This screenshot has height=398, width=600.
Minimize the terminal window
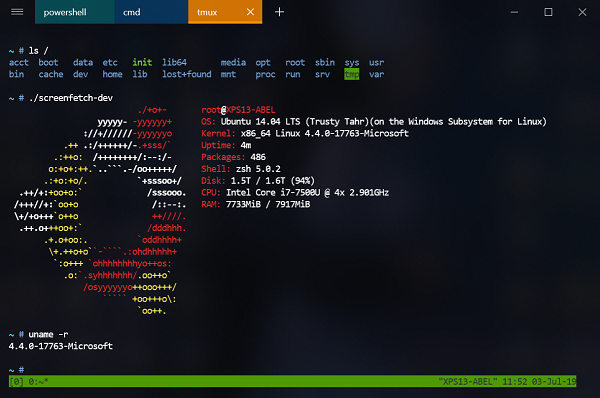pyautogui.click(x=514, y=12)
